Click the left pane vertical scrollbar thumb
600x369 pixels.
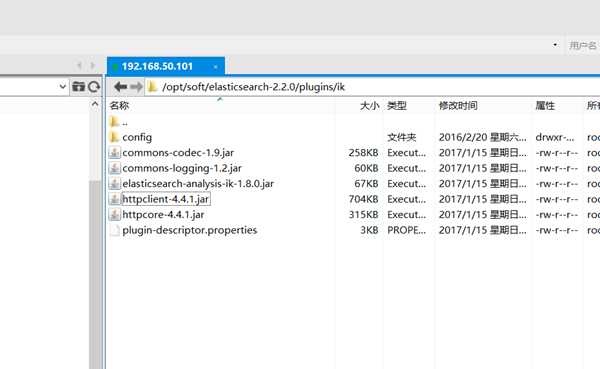(x=95, y=274)
